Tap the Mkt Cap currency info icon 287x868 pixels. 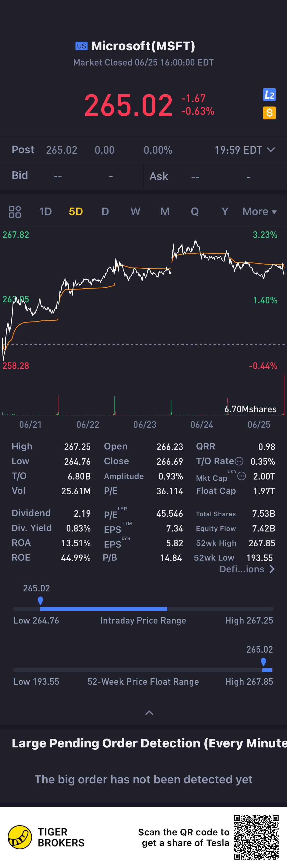pos(242,476)
